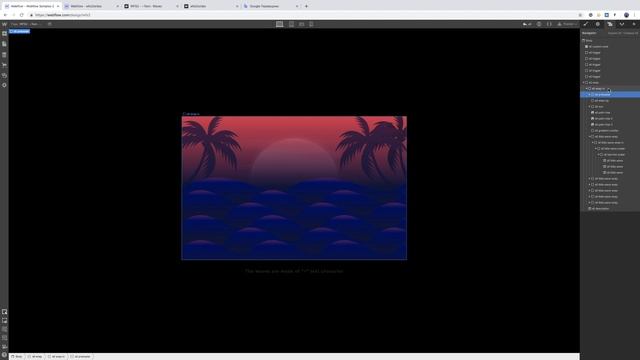Screen dimensions: 640x360
Task: Select the last row in Navigator tree
Action: (610, 209)
